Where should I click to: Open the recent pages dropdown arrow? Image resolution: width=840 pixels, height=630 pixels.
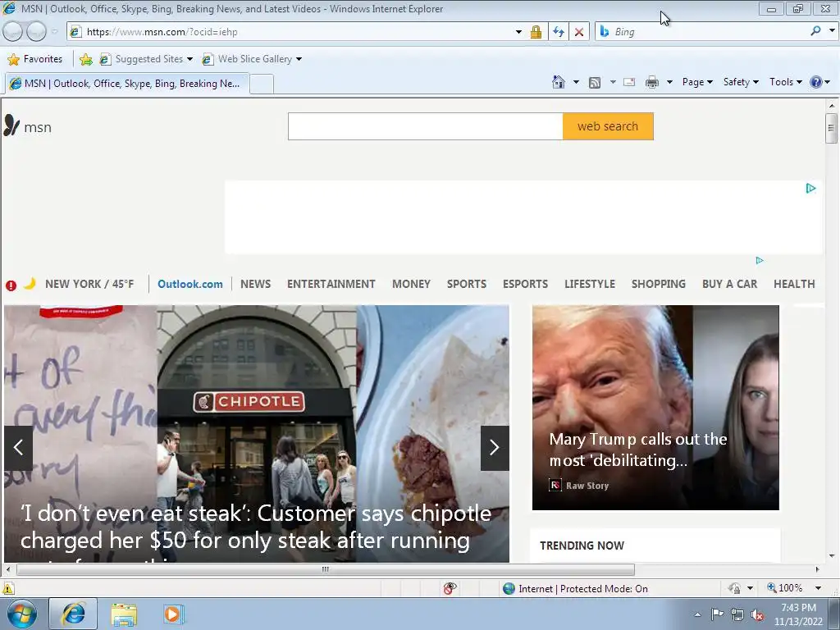pos(55,32)
